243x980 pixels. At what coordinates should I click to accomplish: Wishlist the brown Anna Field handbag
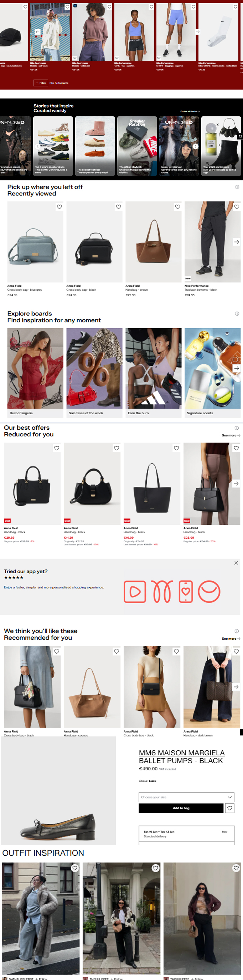[x=177, y=206]
